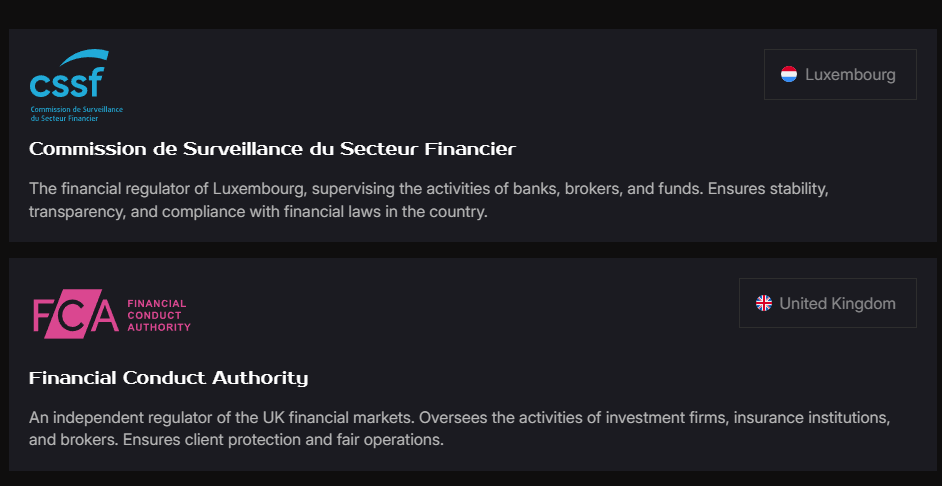Click the 'Ensures client protection' description line

[x=236, y=440]
